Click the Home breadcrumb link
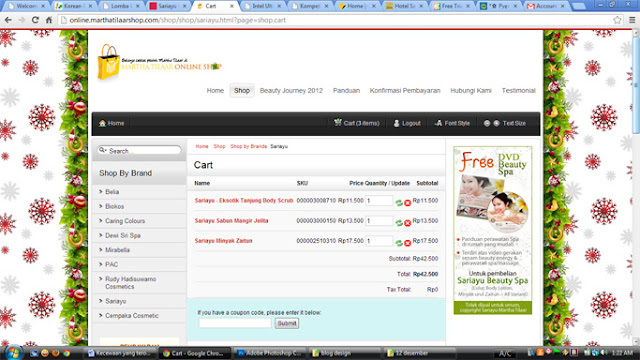 [x=202, y=146]
